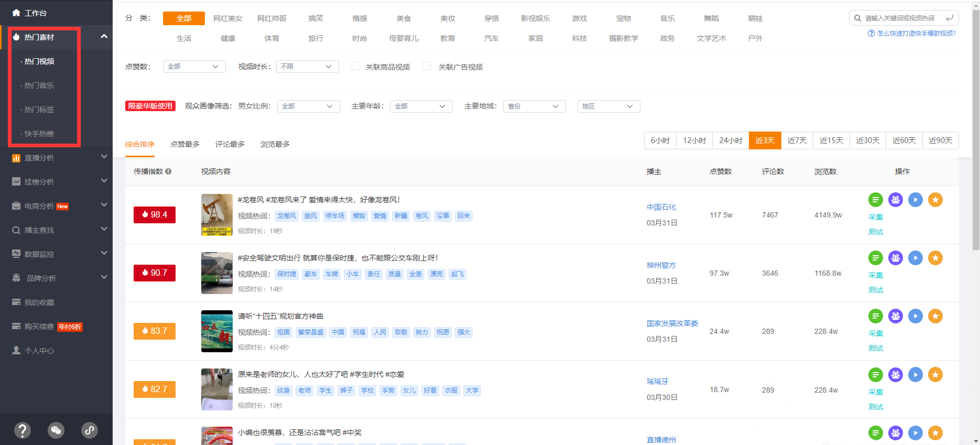Click 采集 link in 龙卷风 row
The width and height of the screenshot is (980, 445).
[876, 217]
